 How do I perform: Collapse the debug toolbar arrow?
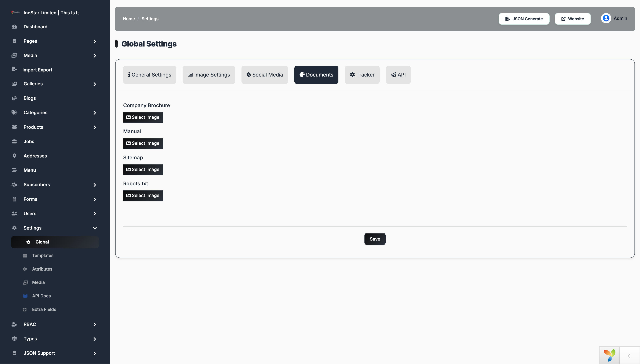tap(629, 356)
